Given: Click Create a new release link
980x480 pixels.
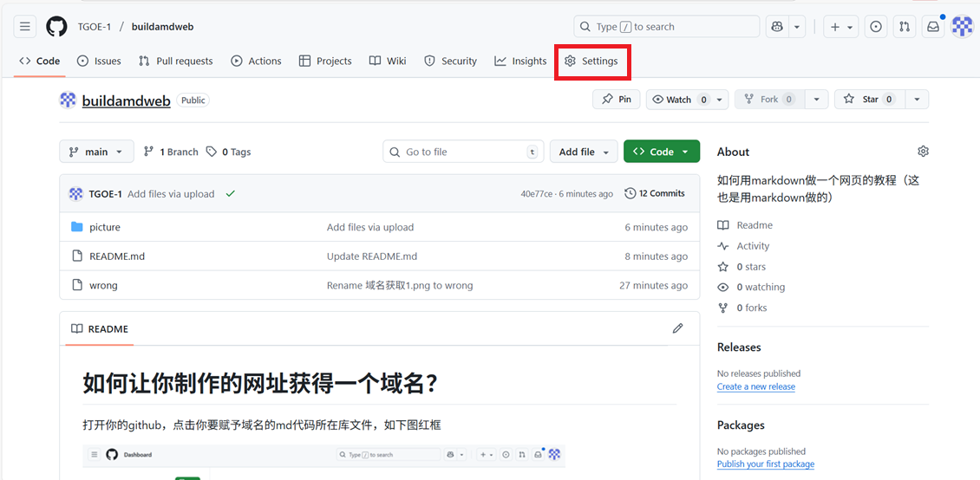Looking at the screenshot, I should 755,386.
